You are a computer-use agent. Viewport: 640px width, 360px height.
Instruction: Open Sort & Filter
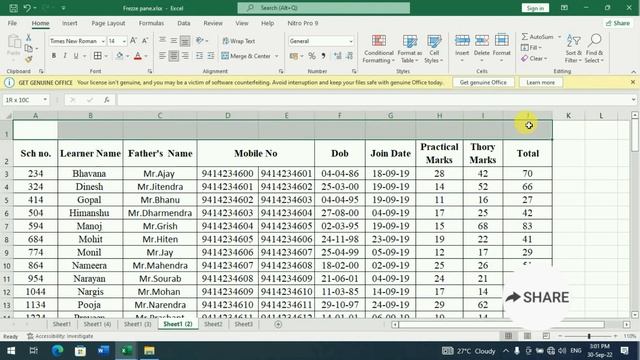[573, 49]
